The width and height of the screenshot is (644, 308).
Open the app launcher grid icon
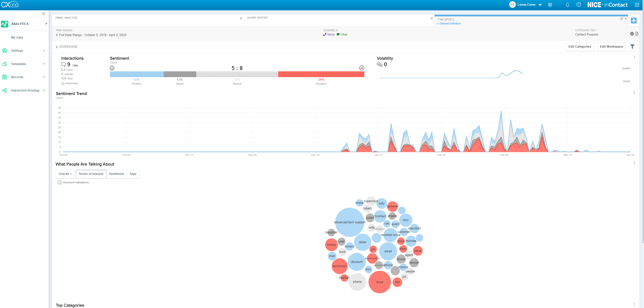tap(637, 5)
